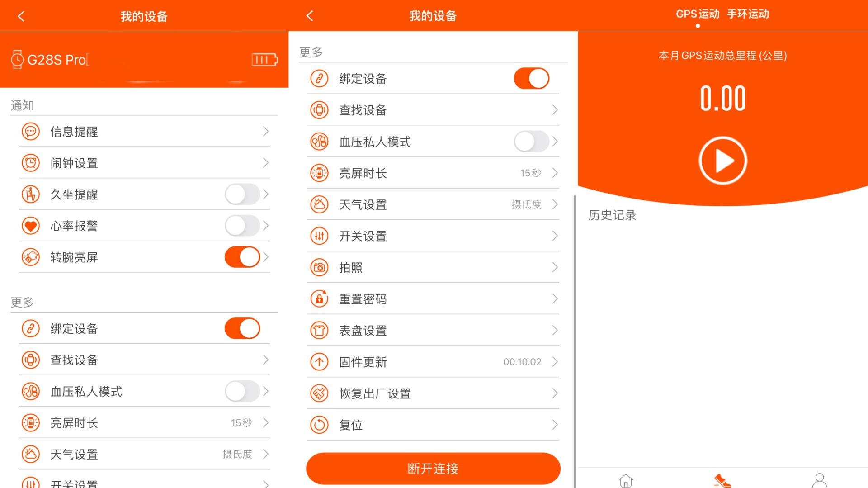Start GPS workout with play button
This screenshot has width=868, height=488.
(722, 161)
